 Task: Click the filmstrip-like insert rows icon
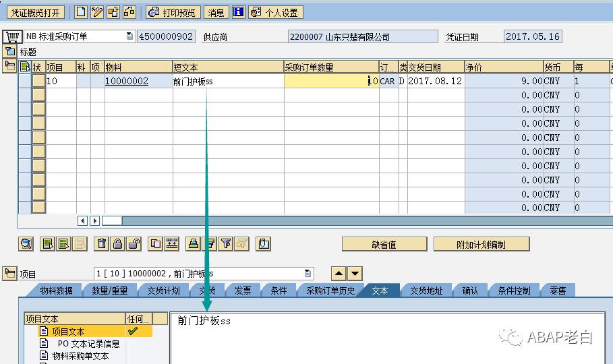click(x=172, y=244)
